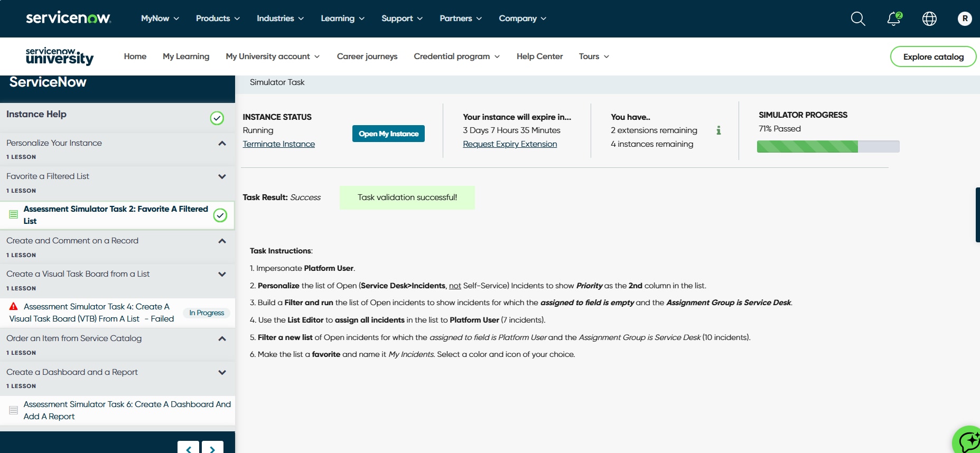Click the 71% Passed text
This screenshot has height=453, width=980.
click(780, 129)
